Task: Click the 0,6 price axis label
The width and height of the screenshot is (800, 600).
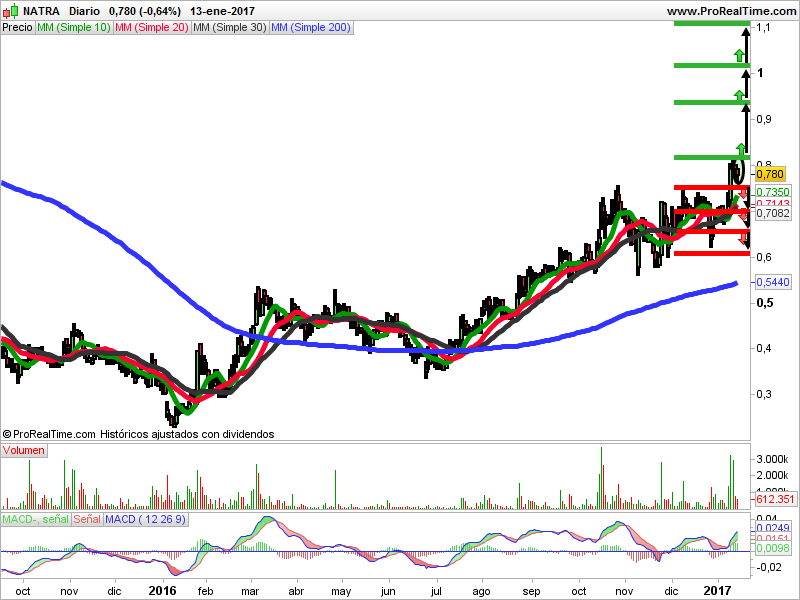Action: pyautogui.click(x=764, y=257)
